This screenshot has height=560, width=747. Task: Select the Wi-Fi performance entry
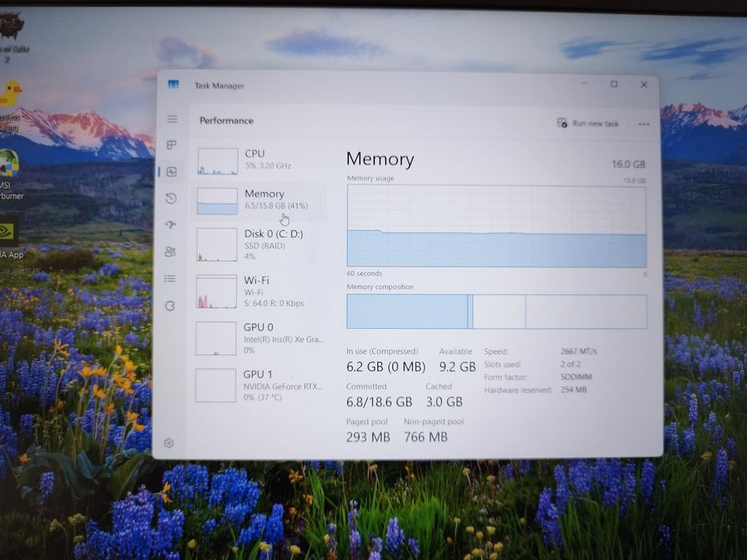(x=260, y=291)
